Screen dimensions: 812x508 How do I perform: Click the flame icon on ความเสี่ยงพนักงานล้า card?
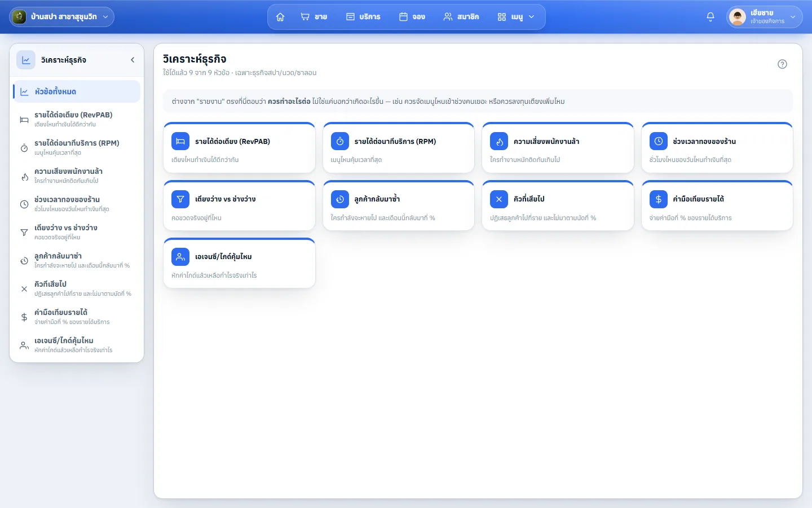[x=499, y=142]
